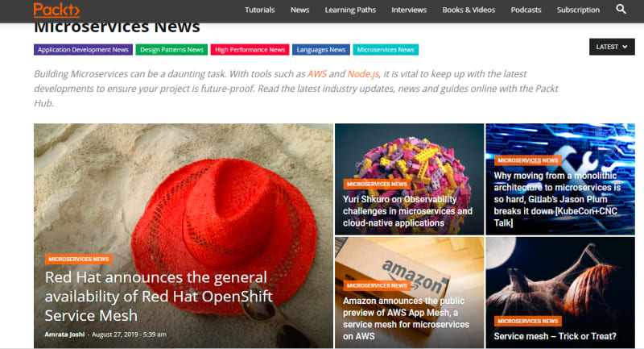Go to the News menu item
This screenshot has height=349, width=644.
299,10
